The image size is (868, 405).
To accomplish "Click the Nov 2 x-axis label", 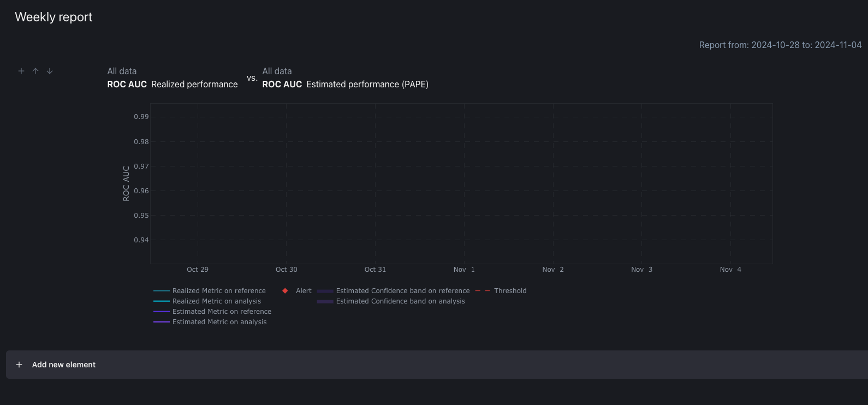I will (x=553, y=270).
